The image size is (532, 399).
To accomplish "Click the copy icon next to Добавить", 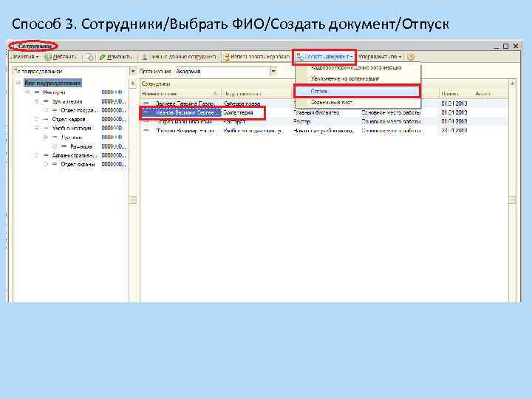I will click(89, 57).
